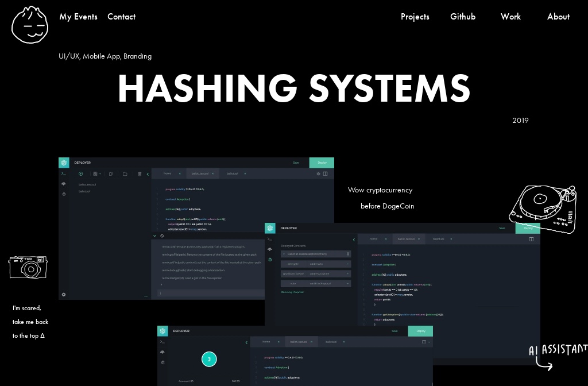Open the About page
588x386 pixels.
pos(558,17)
